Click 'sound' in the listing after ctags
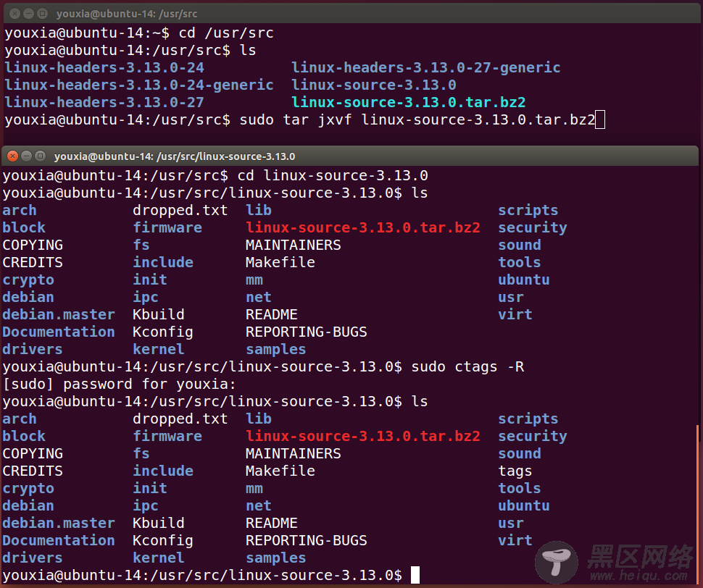Screen dimensions: 703x588 tap(519, 453)
